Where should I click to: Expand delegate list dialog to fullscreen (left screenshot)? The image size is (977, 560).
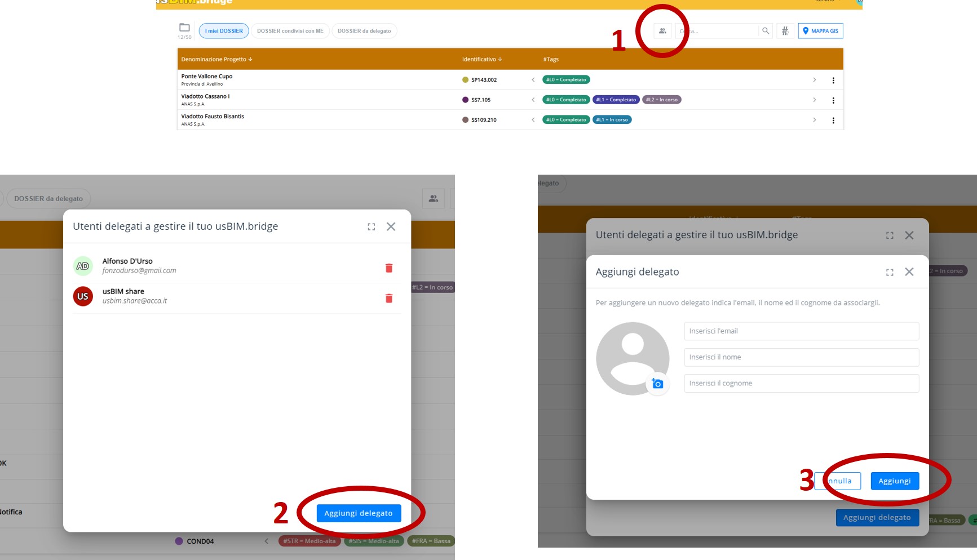tap(371, 226)
